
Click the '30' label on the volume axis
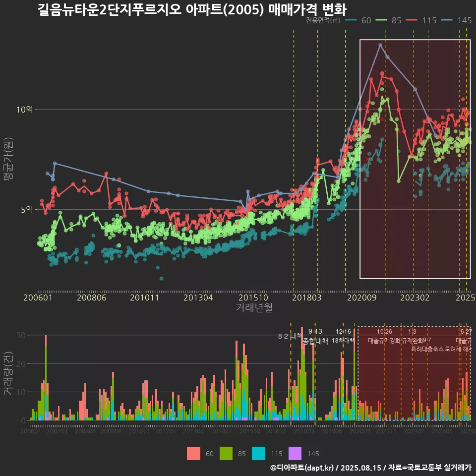(x=21, y=335)
